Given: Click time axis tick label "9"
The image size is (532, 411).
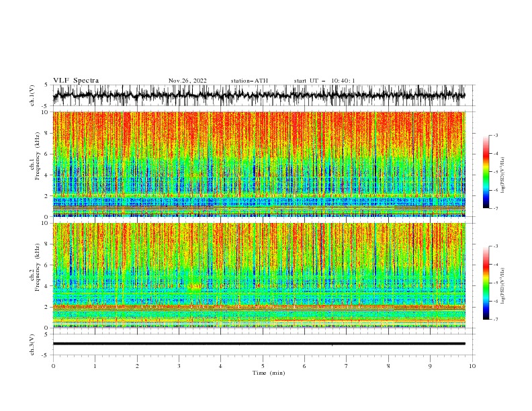Looking at the screenshot, I should 430,366.
